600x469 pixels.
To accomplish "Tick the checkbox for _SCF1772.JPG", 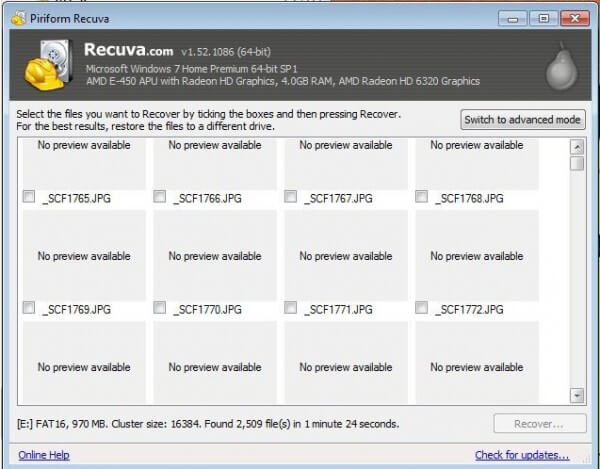I will point(421,308).
